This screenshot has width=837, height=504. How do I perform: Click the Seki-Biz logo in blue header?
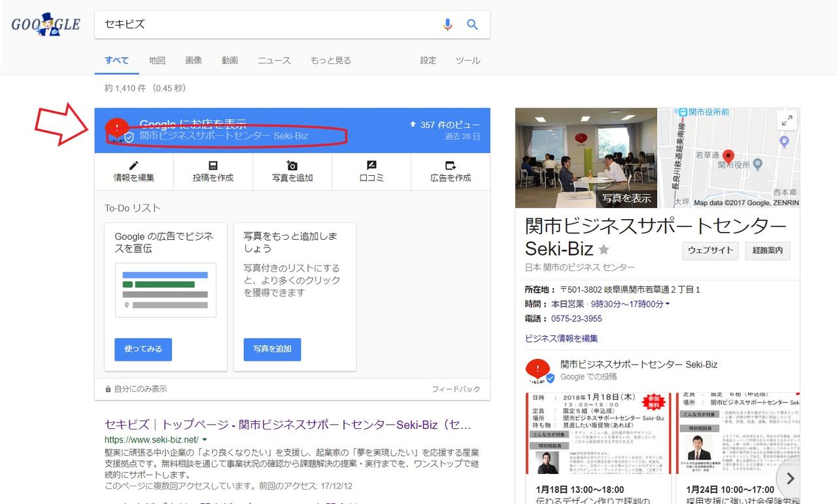click(x=116, y=130)
